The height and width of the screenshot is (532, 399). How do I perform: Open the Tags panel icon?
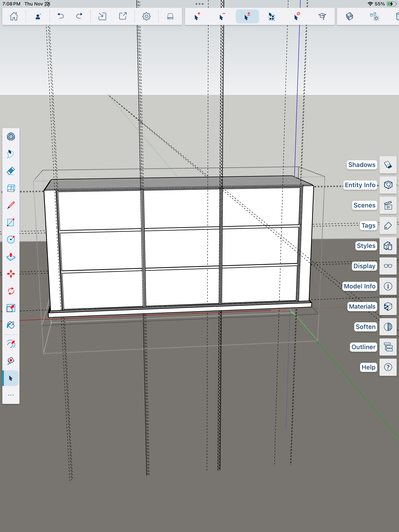pyautogui.click(x=388, y=226)
